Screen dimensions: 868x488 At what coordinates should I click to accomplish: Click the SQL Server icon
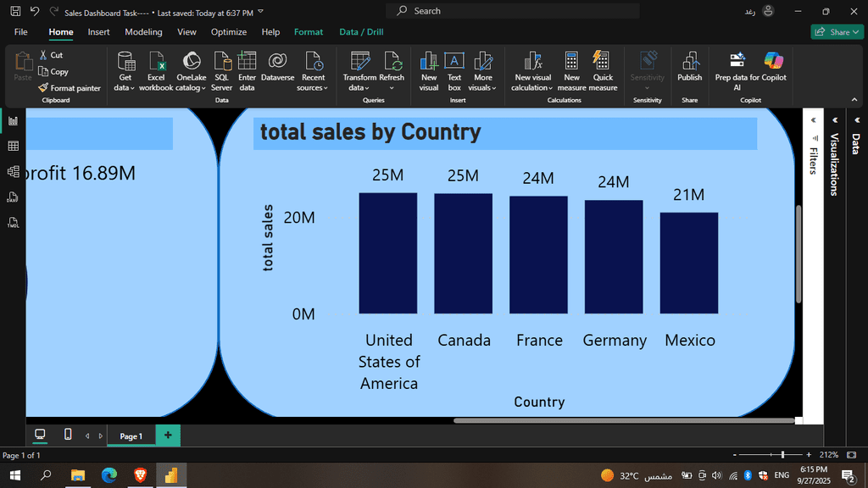point(222,62)
